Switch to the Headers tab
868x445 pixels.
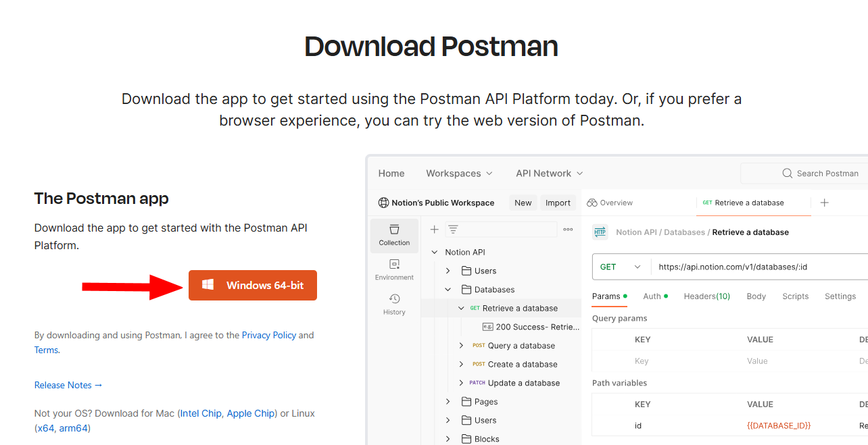click(706, 296)
